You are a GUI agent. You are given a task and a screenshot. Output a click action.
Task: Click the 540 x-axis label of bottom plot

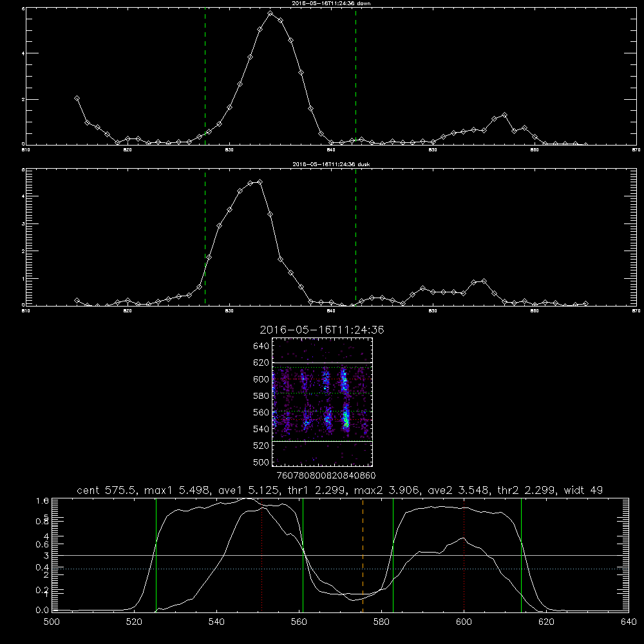tap(216, 622)
